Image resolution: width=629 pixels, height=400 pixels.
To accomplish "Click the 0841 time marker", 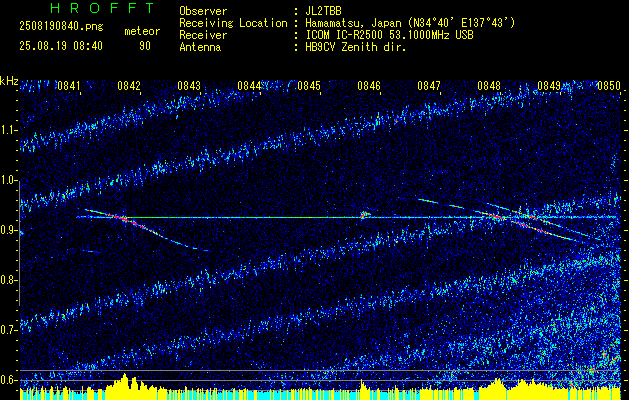I will click(69, 85).
